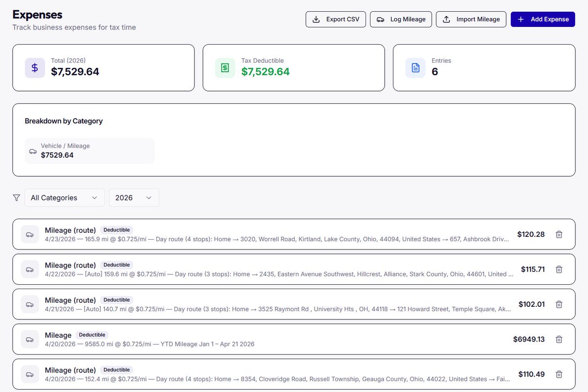Click the car icon on the 4/21/2026 route entry
Viewport: 588px width, 392px height.
tap(30, 304)
